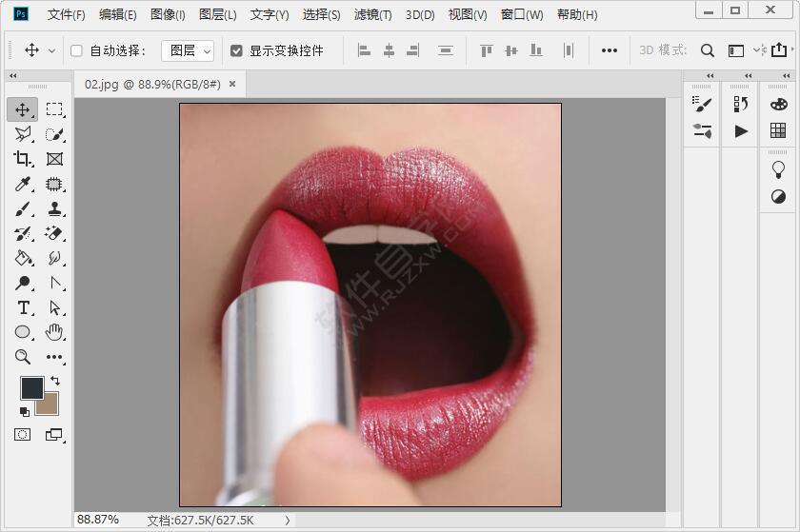
Task: Open the status bar info arrow
Action: (288, 521)
